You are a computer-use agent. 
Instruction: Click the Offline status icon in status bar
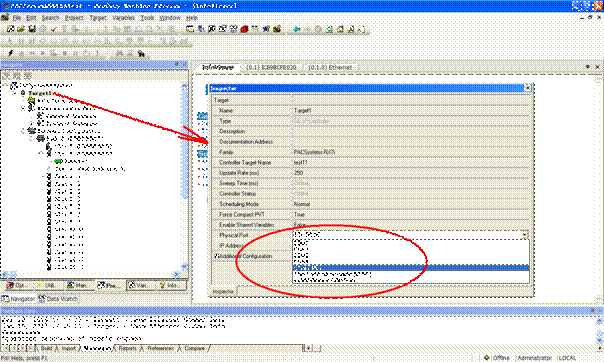487,357
